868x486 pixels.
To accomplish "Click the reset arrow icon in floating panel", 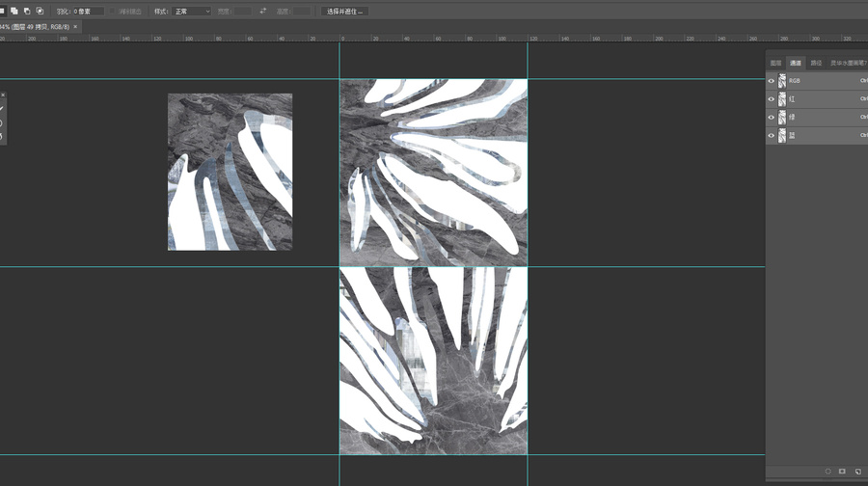I will (2, 136).
